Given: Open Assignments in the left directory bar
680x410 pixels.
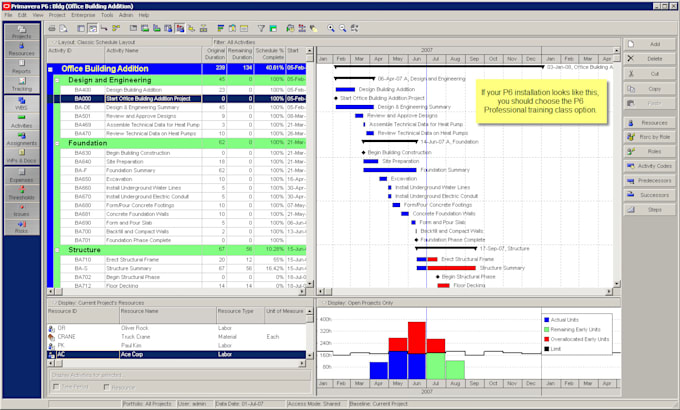Looking at the screenshot, I should coord(22,139).
